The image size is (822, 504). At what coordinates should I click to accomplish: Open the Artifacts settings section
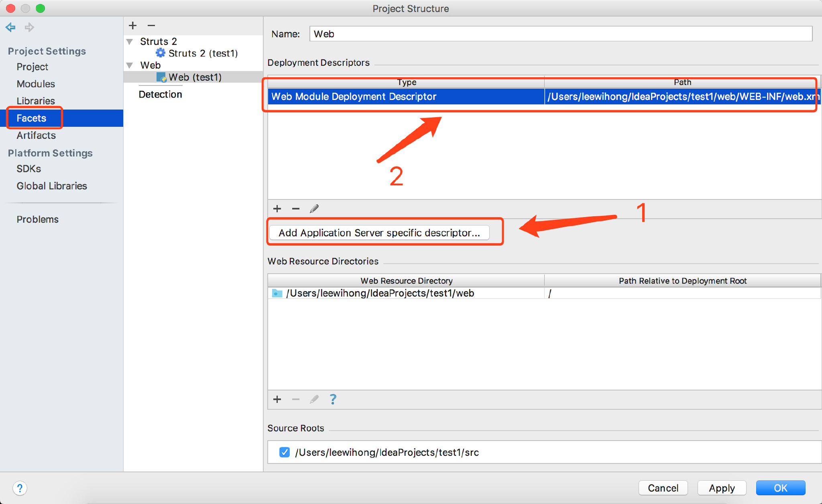pyautogui.click(x=36, y=135)
